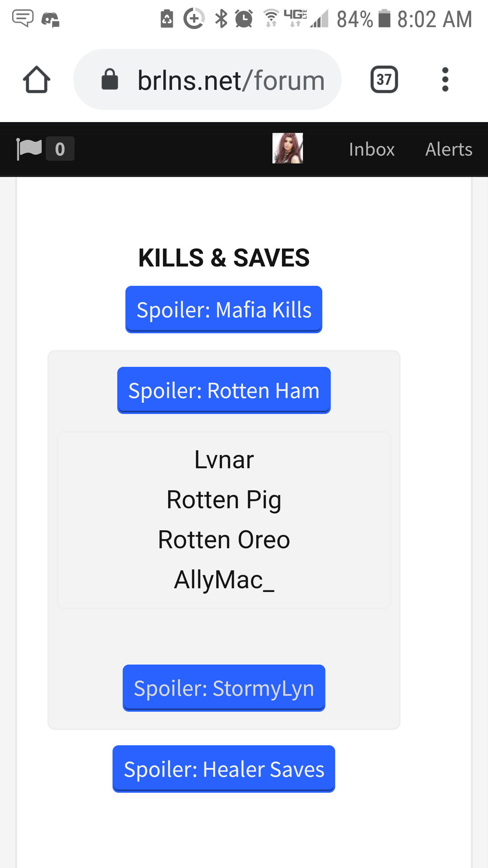Open the Inbox menu item
The image size is (488, 868).
tap(372, 149)
